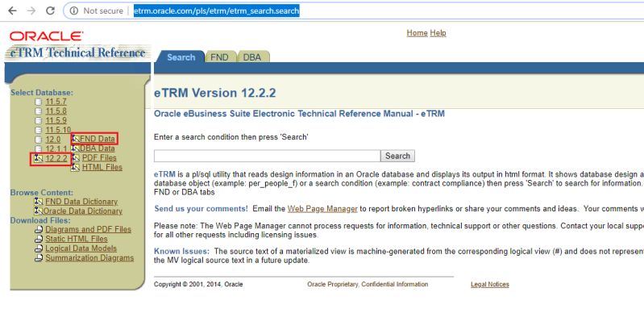Select database version 11.5.10

[58, 130]
